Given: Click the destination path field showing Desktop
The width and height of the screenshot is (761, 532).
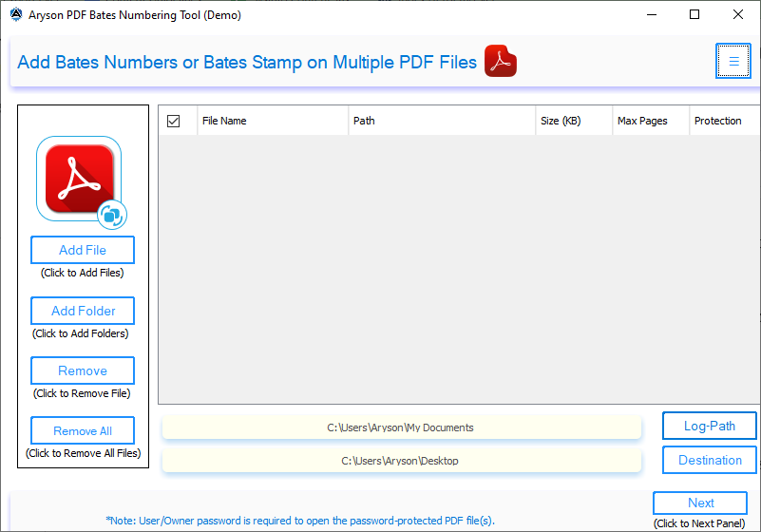Looking at the screenshot, I should [x=401, y=461].
